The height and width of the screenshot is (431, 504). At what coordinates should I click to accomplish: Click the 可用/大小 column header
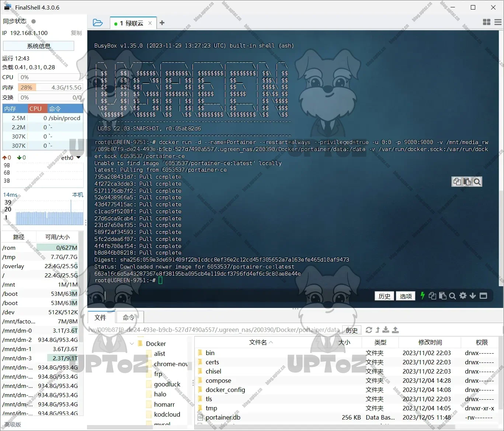[x=58, y=237]
